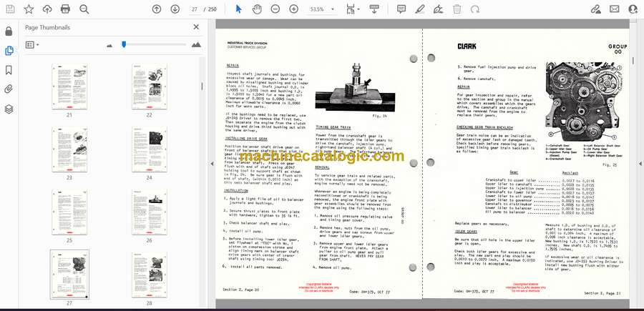
Task: Select page 23 thumbnail
Action: pyautogui.click(x=69, y=149)
